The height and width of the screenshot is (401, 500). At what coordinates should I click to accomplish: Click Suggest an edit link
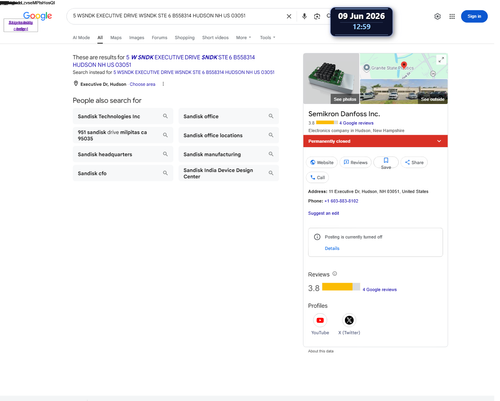click(x=323, y=213)
